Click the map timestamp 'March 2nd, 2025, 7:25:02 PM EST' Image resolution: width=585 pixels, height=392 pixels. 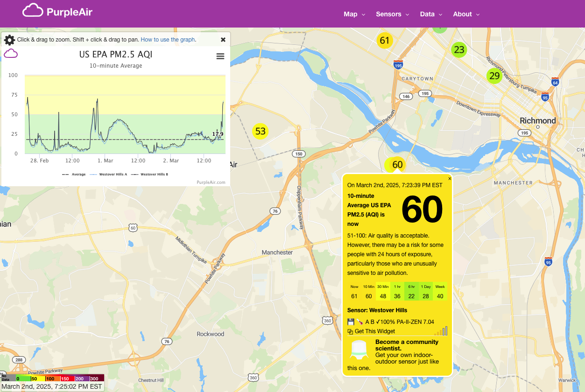pyautogui.click(x=52, y=386)
